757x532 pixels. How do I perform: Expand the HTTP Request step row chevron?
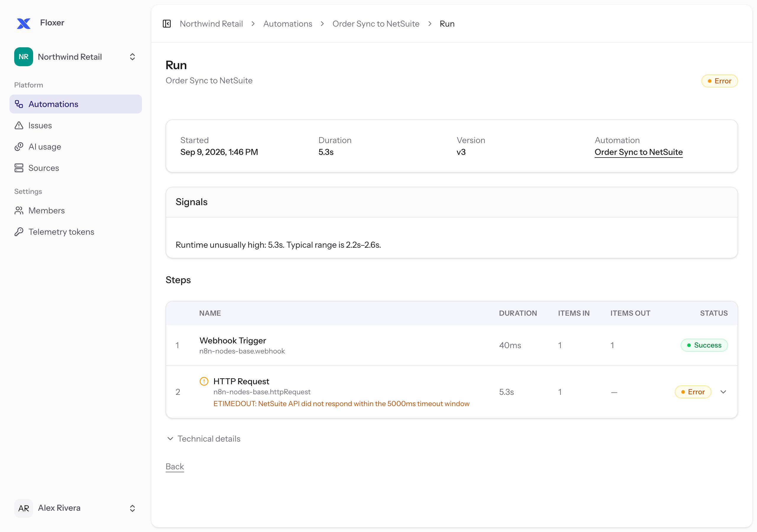click(723, 392)
